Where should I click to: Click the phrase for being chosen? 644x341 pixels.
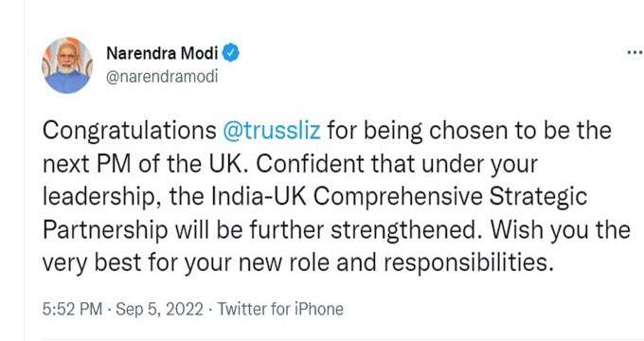(x=415, y=131)
